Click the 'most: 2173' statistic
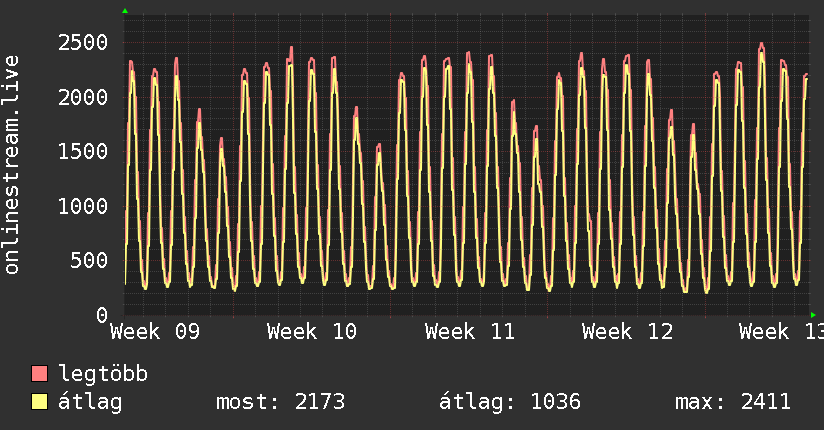This screenshot has width=824, height=430. 280,403
